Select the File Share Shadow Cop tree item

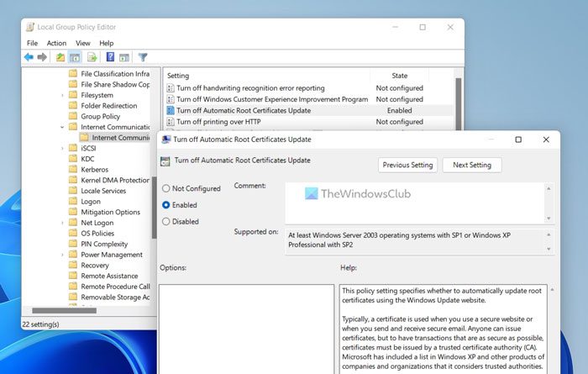tap(115, 84)
